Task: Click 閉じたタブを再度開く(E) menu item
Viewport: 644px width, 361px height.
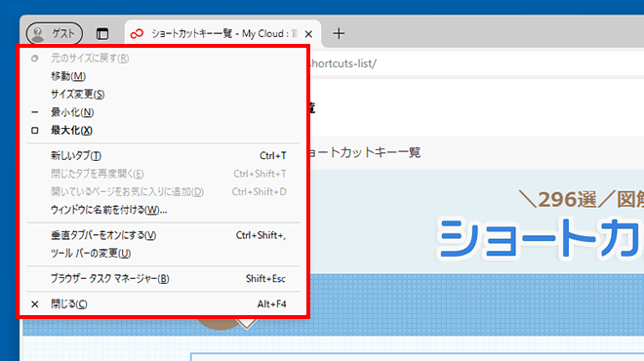Action: pos(163,174)
